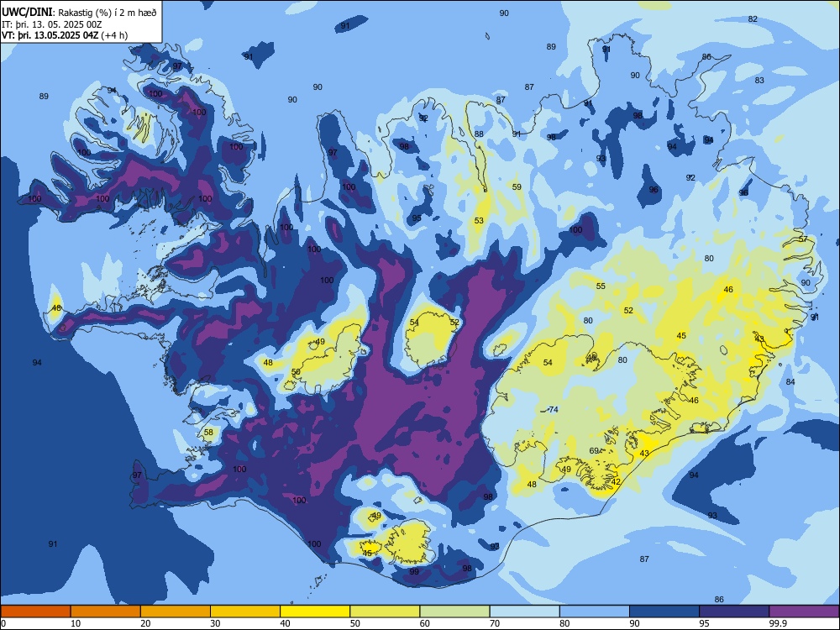Viewport: 840px width, 630px height.
Task: Click the legend scale label '40'
Action: pyautogui.click(x=286, y=623)
